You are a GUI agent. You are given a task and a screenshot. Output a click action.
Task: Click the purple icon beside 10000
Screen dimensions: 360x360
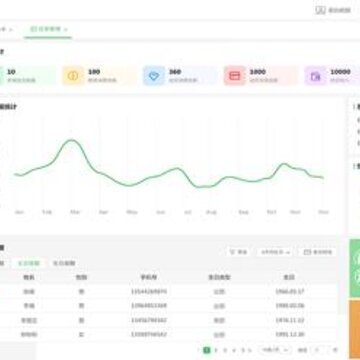click(x=315, y=76)
